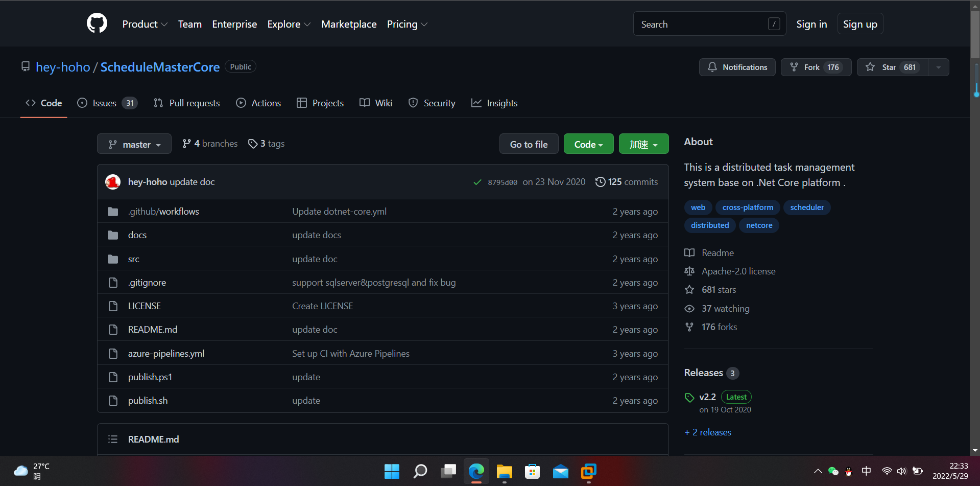The image size is (980, 486).
Task: Fork the repository
Action: [816, 67]
